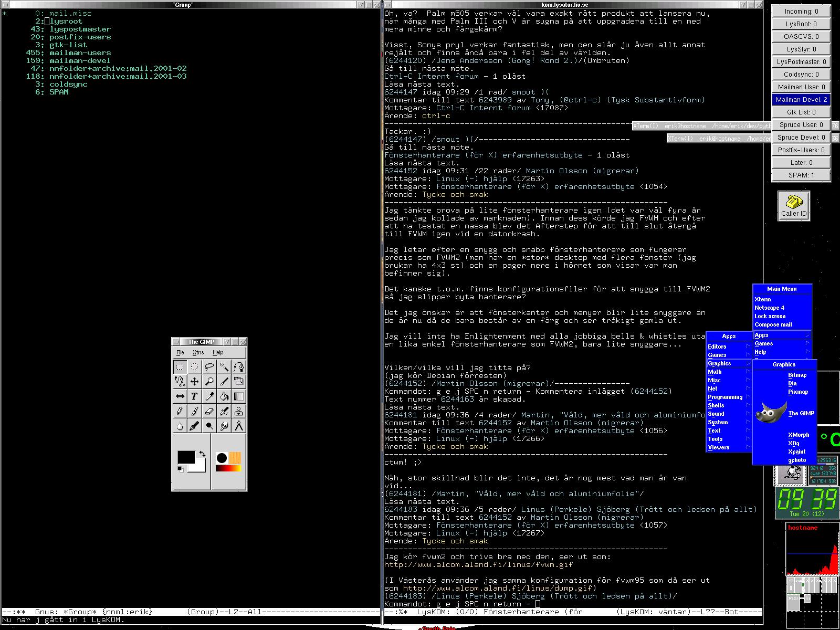Image resolution: width=840 pixels, height=630 pixels.
Task: Click the Caller ID phone icon
Action: coord(793,205)
